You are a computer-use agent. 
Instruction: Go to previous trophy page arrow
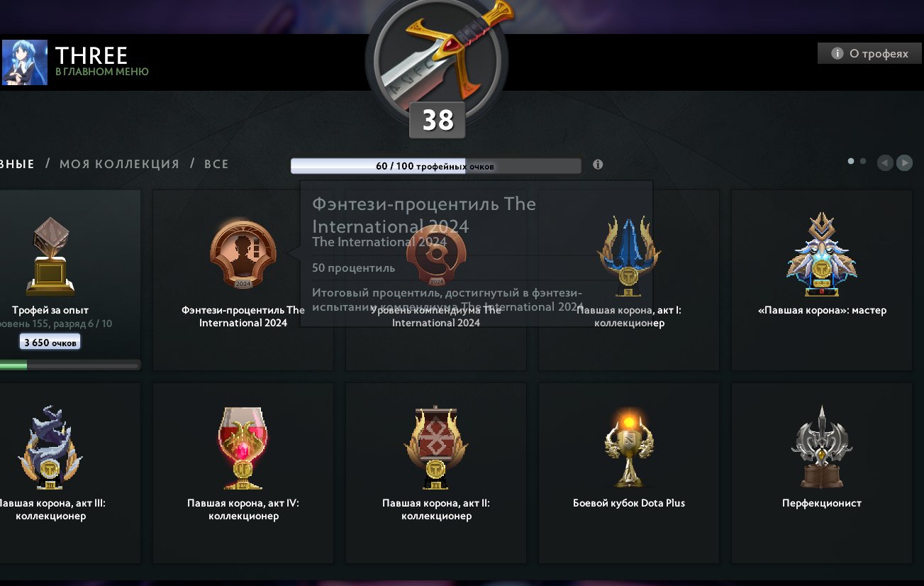884,162
